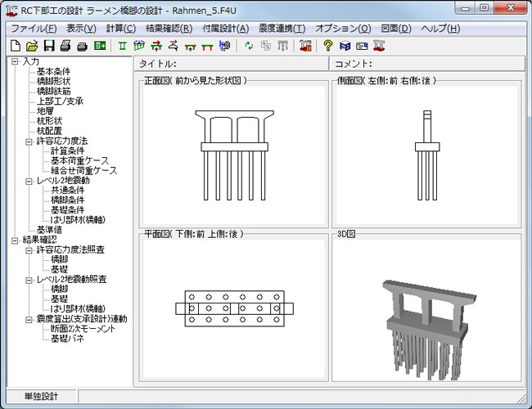Select 杭配置 in the input tree
The height and width of the screenshot is (409, 532).
(49, 131)
